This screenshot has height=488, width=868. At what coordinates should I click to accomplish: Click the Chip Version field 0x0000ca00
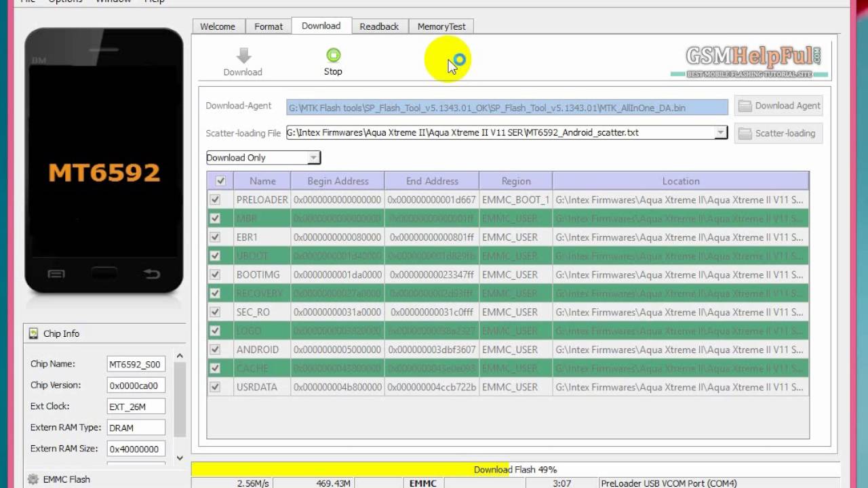(x=136, y=386)
